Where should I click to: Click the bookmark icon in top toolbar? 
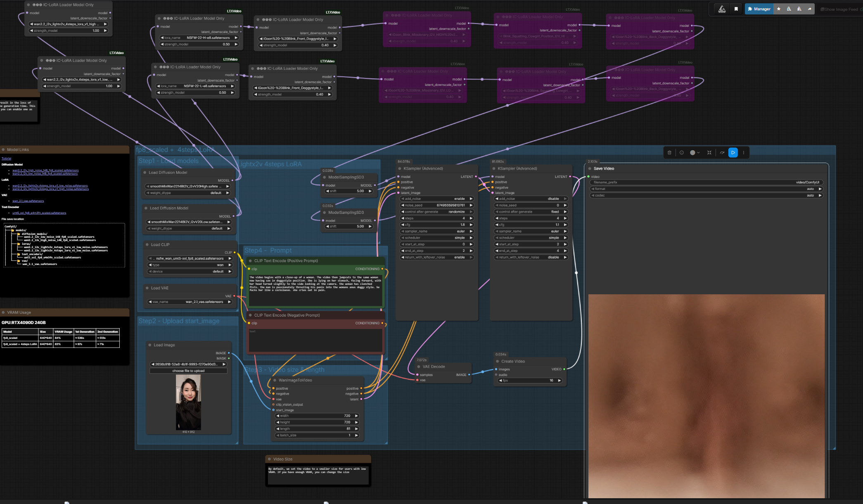tap(736, 9)
